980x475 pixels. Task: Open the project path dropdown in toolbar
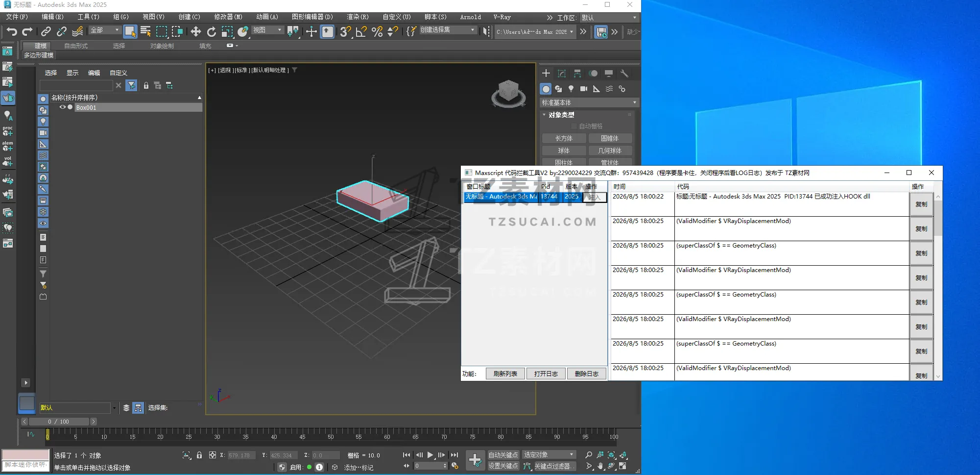click(535, 32)
